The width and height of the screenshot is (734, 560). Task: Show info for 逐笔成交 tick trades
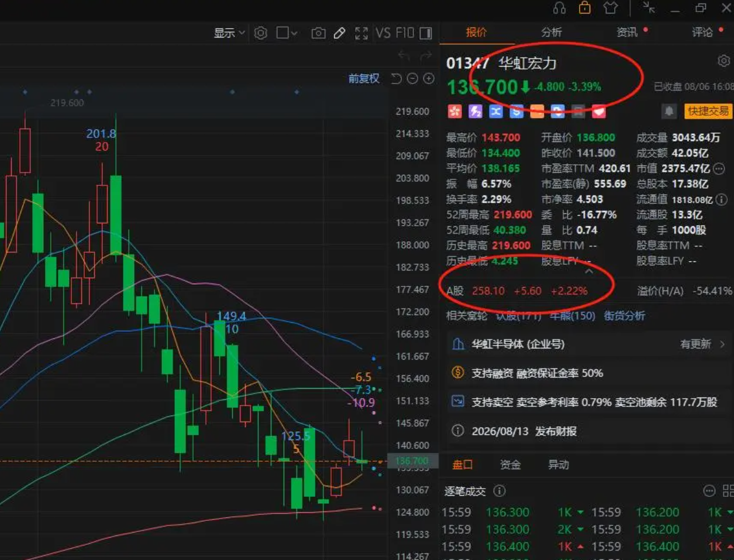pyautogui.click(x=499, y=491)
